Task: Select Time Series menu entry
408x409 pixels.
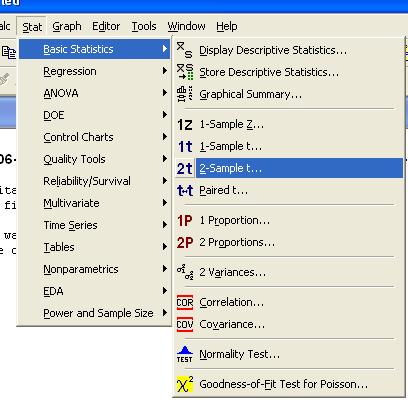Action: (95, 225)
